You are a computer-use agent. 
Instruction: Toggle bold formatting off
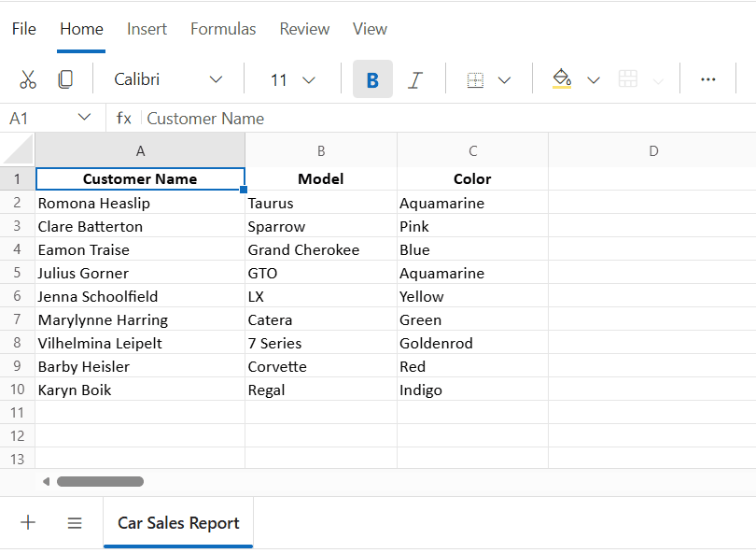(x=372, y=80)
